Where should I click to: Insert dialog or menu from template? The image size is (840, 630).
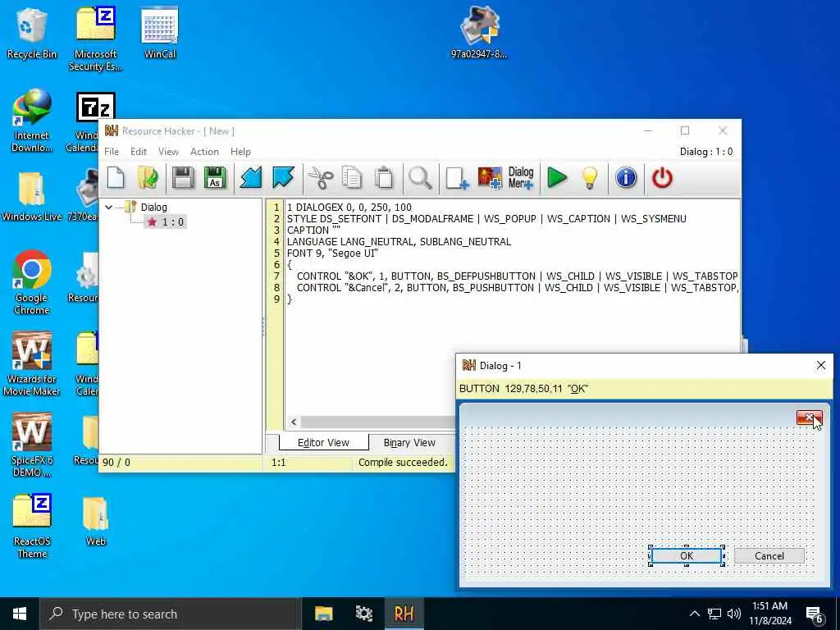pos(521,178)
